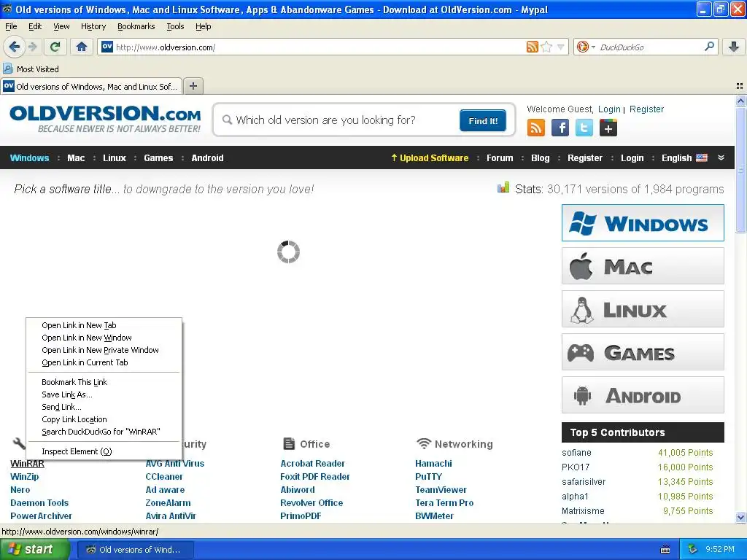
Task: Click the page scrollbar up arrow
Action: coord(740,101)
